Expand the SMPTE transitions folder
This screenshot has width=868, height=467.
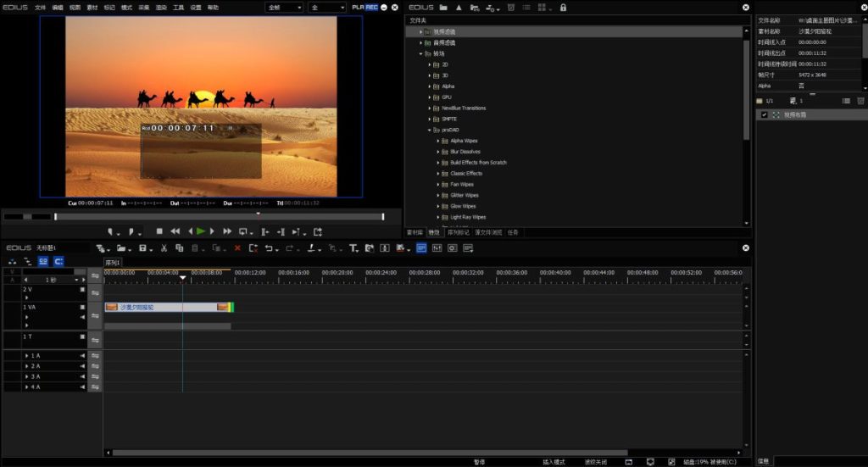pos(430,119)
